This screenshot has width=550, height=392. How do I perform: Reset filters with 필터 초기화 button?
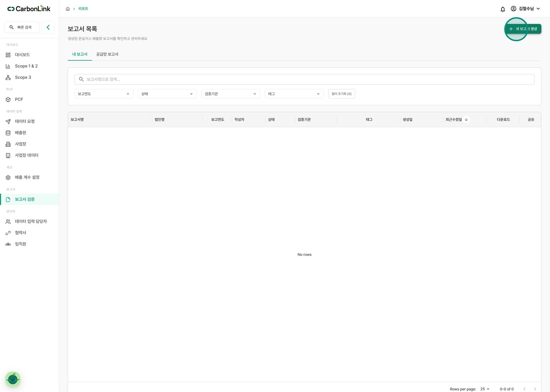342,94
